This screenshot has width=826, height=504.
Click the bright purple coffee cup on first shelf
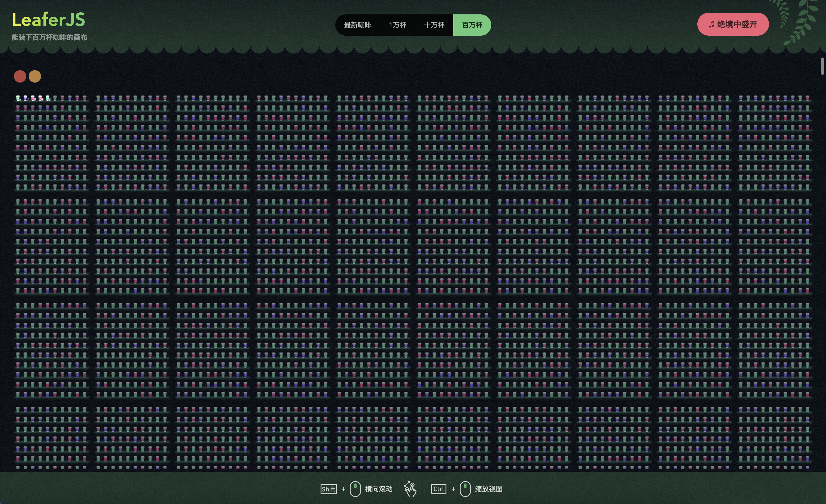(26, 98)
